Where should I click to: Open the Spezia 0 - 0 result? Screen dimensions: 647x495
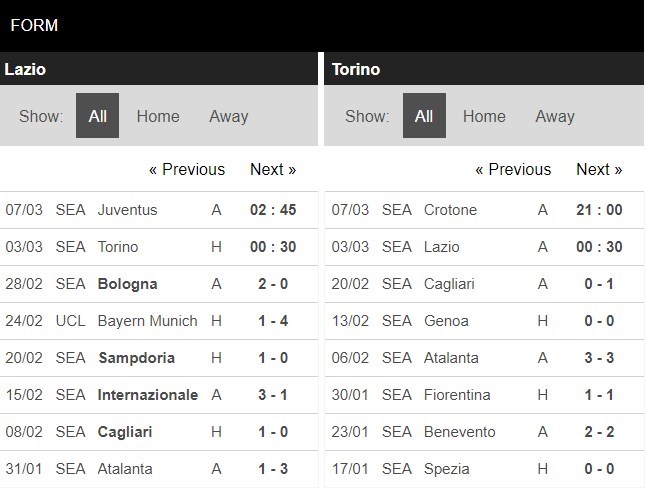(x=599, y=469)
